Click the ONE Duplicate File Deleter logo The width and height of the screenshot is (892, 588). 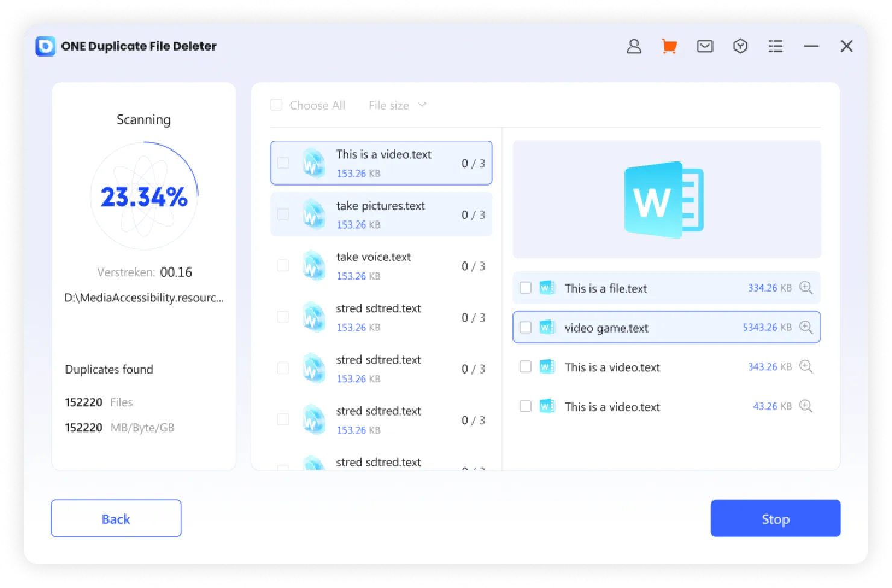[x=45, y=46]
